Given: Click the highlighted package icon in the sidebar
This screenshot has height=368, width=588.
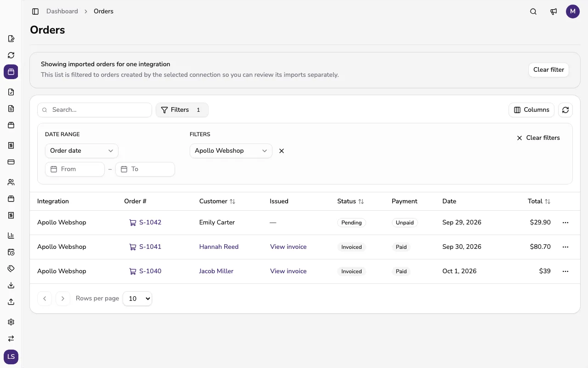Looking at the screenshot, I should [x=11, y=72].
